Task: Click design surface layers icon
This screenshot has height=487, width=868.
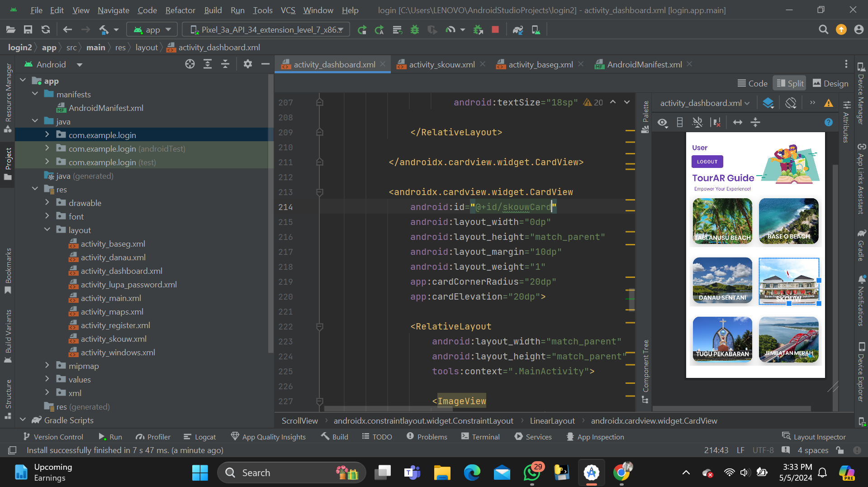Action: coord(768,103)
